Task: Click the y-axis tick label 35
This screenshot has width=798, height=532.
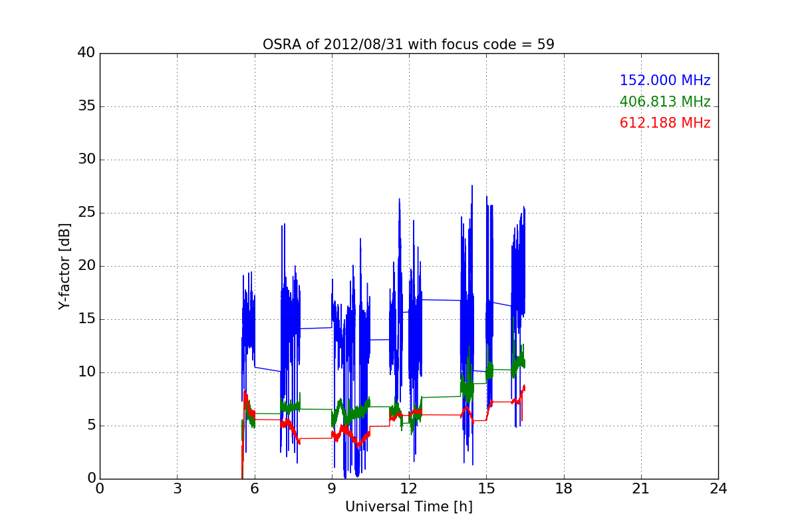Action: pos(86,106)
